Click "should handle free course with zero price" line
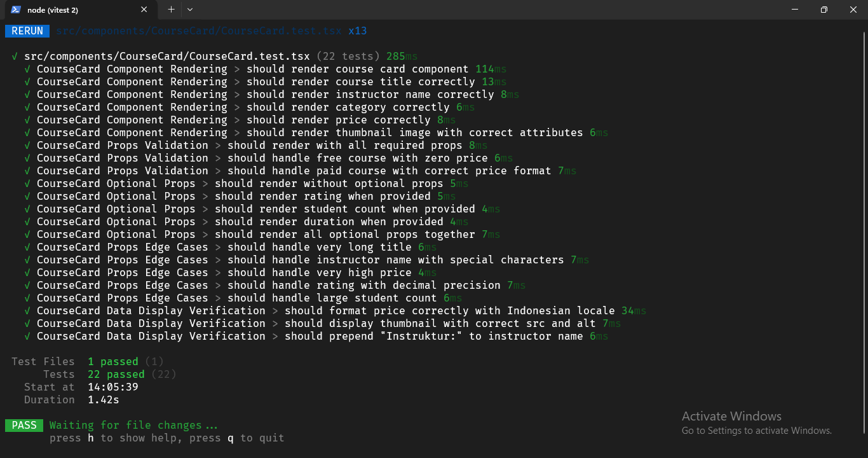The height and width of the screenshot is (458, 868). pyautogui.click(x=357, y=158)
